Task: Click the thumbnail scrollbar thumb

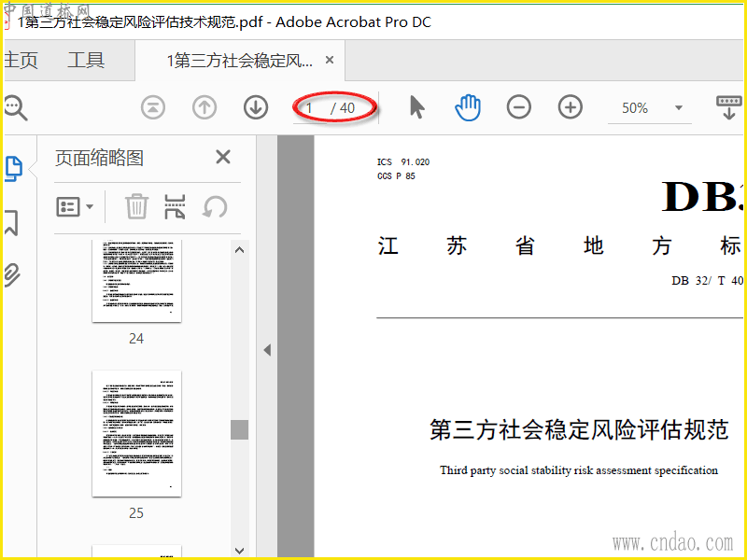Action: click(240, 429)
